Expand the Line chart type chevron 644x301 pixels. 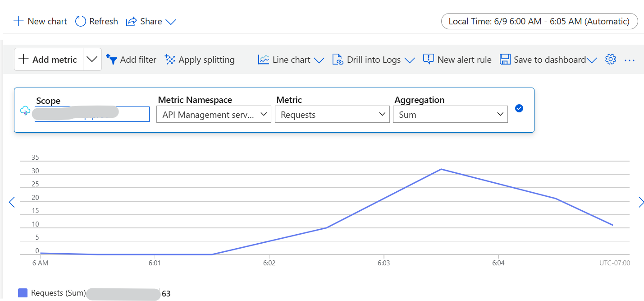[319, 60]
